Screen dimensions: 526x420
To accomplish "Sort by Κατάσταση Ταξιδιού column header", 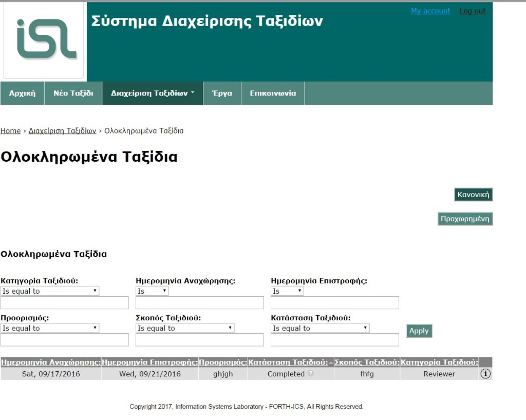I will [x=288, y=362].
